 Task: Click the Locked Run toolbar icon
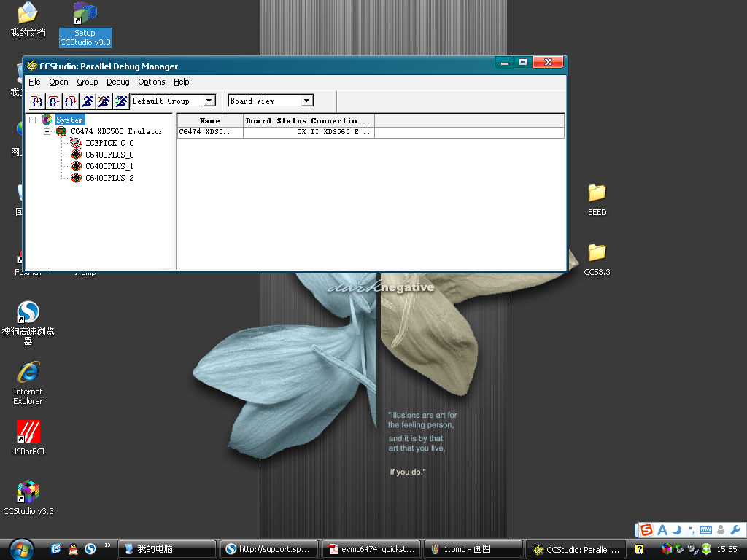click(88, 101)
